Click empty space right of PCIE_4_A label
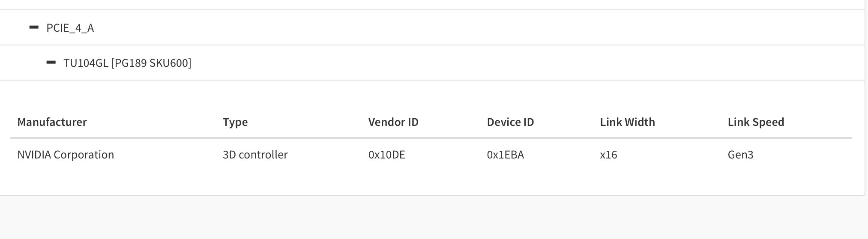Screen dimensions: 868x239 tap(471, 28)
